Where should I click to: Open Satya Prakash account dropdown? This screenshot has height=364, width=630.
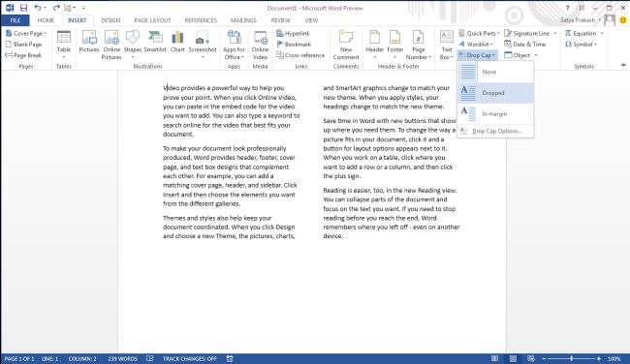581,19
